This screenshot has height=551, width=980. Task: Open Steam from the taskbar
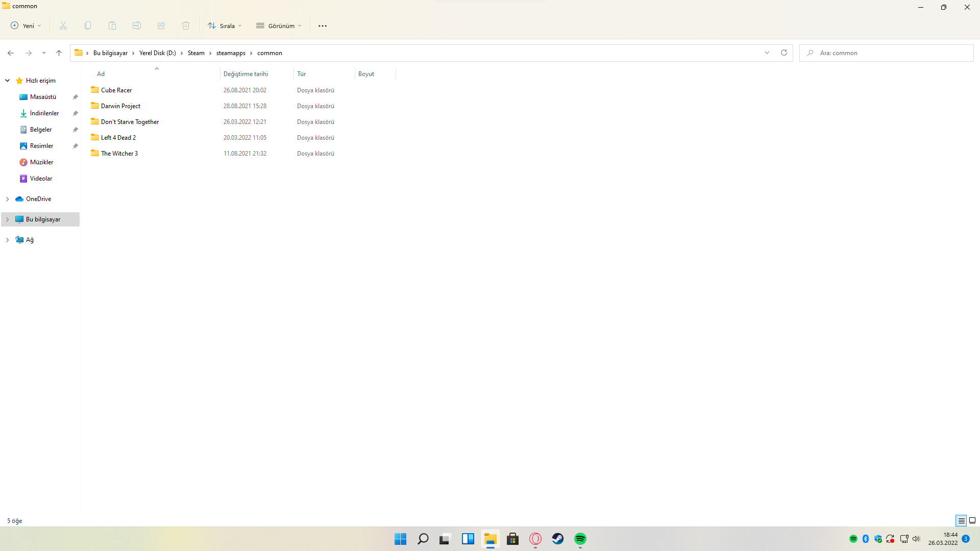(557, 539)
